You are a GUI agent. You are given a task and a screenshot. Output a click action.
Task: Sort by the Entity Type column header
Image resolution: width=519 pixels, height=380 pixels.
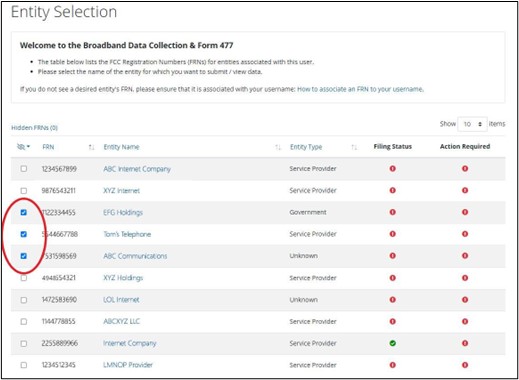[x=306, y=147]
